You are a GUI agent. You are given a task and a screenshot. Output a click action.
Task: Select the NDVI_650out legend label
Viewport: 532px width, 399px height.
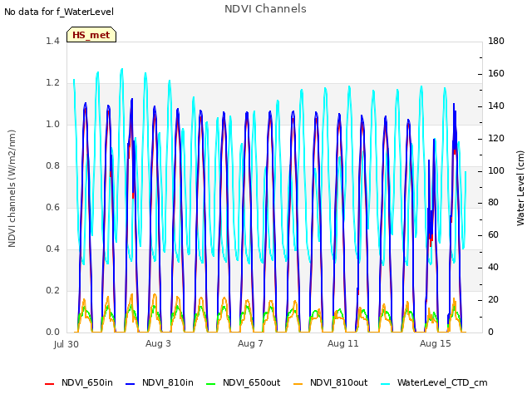tap(251, 382)
